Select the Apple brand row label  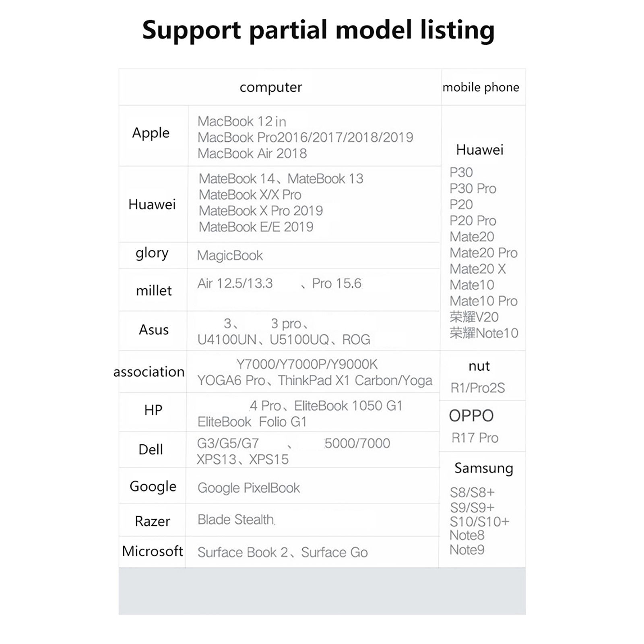pyautogui.click(x=151, y=133)
